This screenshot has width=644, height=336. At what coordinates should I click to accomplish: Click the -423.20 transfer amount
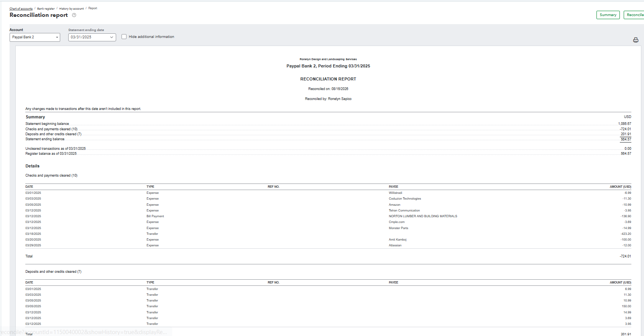(x=626, y=234)
